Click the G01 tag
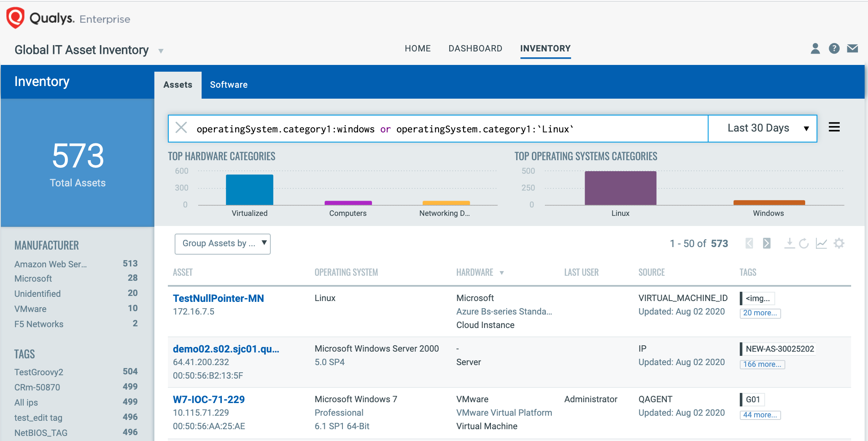 pyautogui.click(x=752, y=399)
